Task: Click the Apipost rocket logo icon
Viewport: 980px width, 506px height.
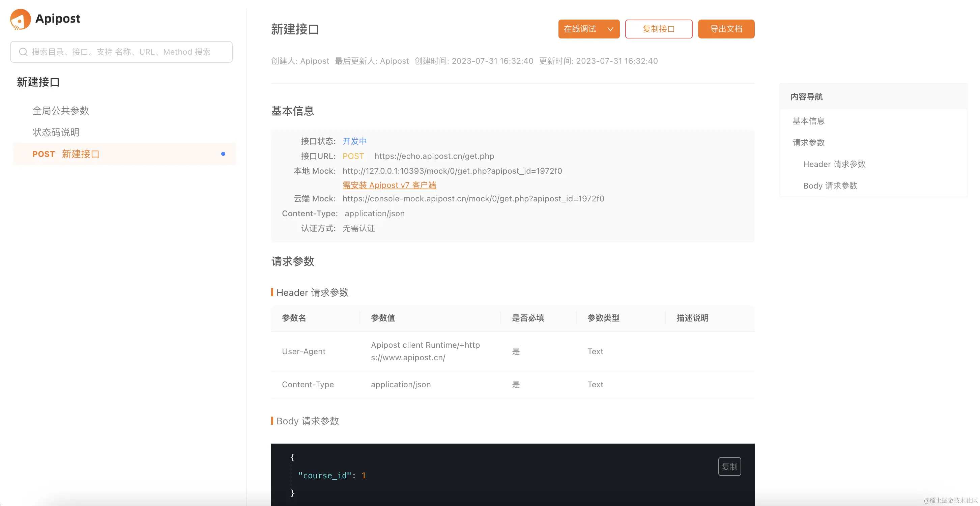Action: (20, 19)
